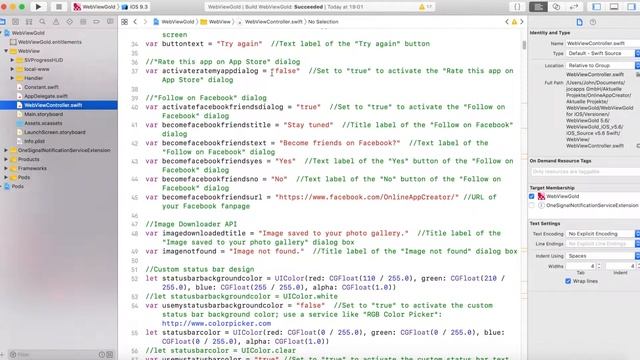The image size is (640, 360).
Task: Stop the running build
Action: pyautogui.click(x=59, y=7)
